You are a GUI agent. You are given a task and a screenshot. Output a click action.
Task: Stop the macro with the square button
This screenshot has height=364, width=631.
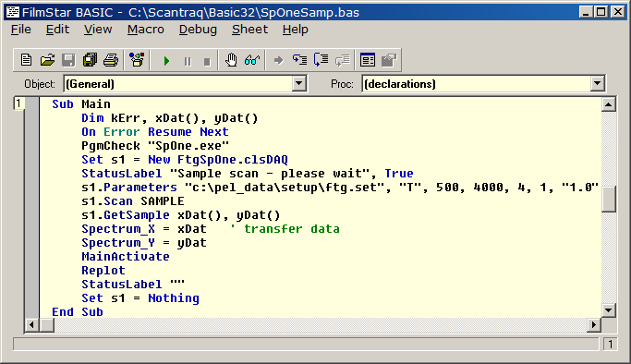(207, 61)
